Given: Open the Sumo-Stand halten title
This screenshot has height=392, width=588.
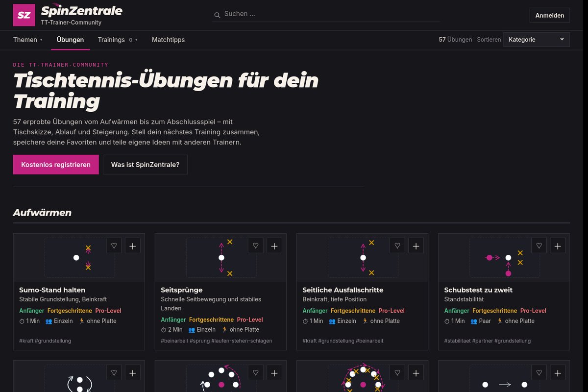Looking at the screenshot, I should 52,290.
